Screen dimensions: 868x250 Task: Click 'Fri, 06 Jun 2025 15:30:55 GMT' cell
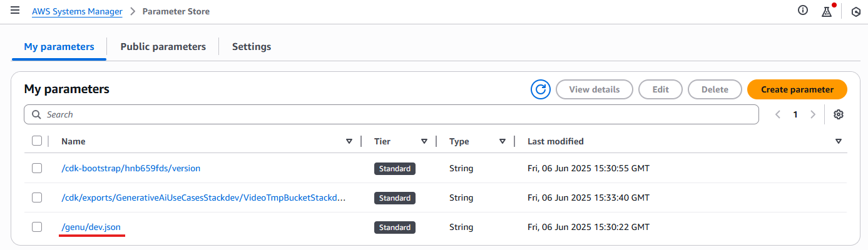click(x=588, y=168)
